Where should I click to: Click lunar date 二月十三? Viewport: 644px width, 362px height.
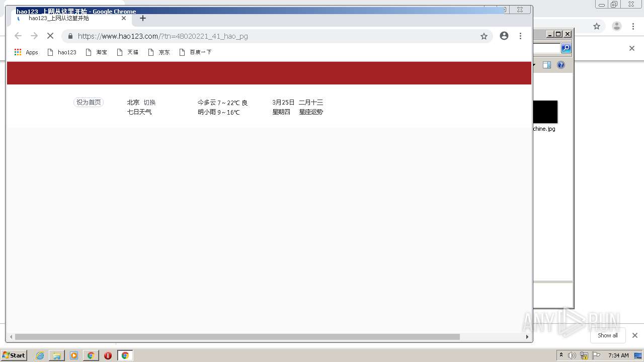[311, 103]
